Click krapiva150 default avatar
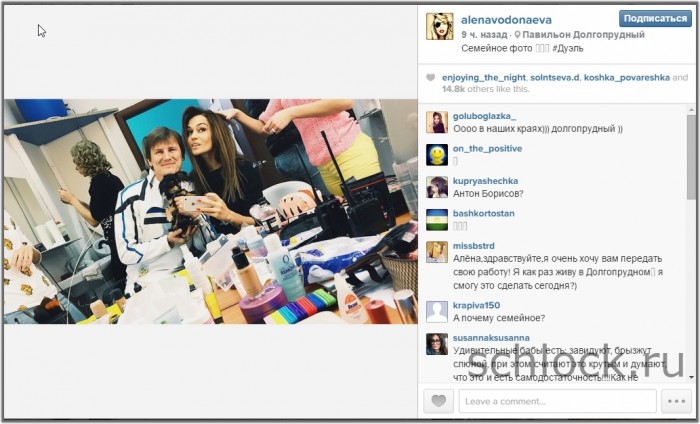Viewport: 700px width, 424px height. click(x=437, y=312)
